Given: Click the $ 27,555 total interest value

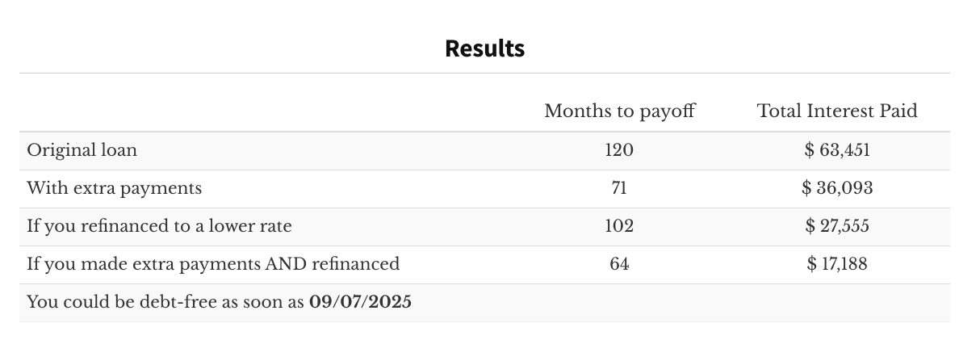Looking at the screenshot, I should click(837, 226).
